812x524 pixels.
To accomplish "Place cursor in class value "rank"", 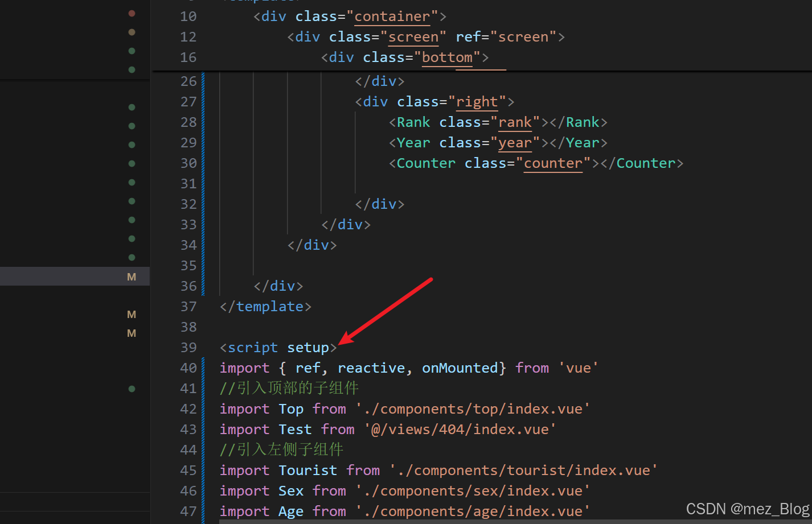I will coord(515,122).
